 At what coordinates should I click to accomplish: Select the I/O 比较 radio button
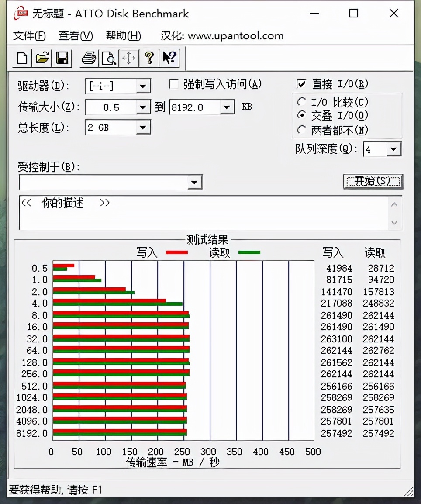point(302,102)
